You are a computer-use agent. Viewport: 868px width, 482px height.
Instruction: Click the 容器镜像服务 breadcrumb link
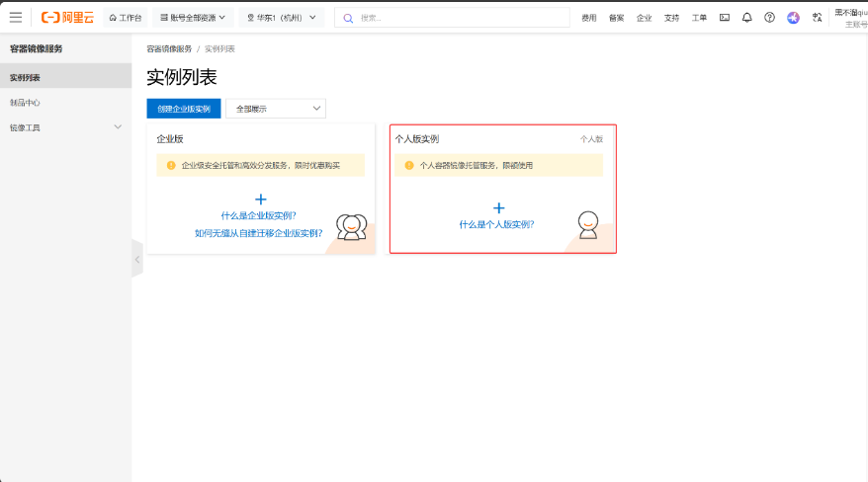[x=169, y=49]
